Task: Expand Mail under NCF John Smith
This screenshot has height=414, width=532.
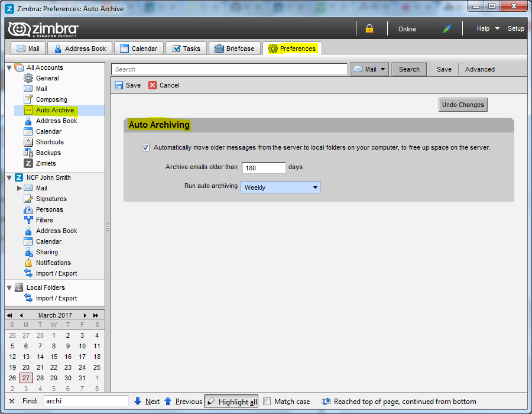Action: 20,188
